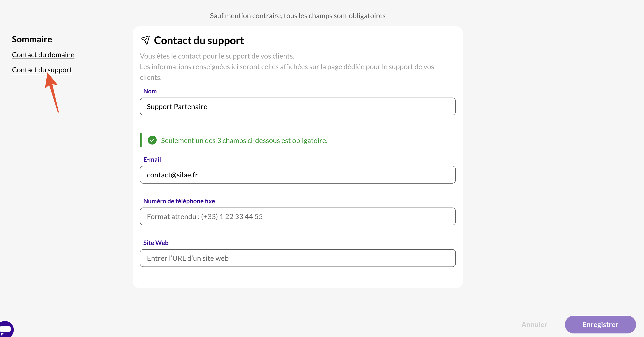This screenshot has width=644, height=337.
Task: Go to Contact du domaine section
Action: (43, 55)
